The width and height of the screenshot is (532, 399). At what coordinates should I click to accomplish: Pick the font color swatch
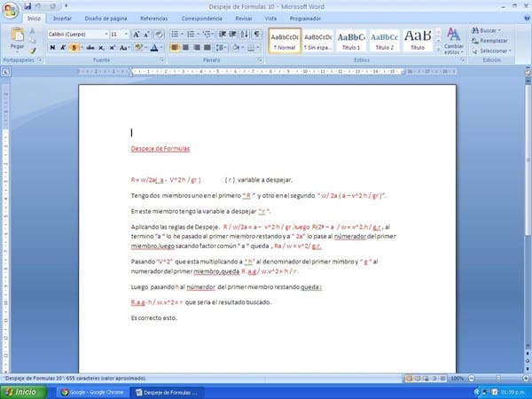[x=154, y=48]
